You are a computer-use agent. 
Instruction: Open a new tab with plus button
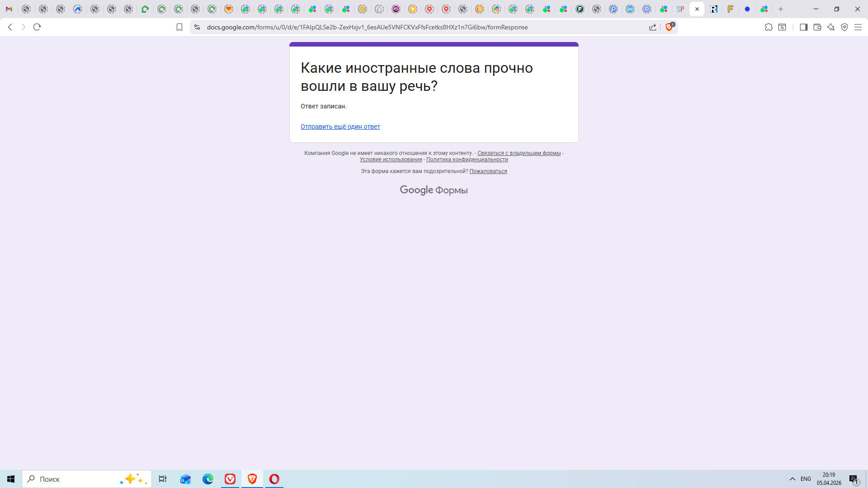coord(781,9)
